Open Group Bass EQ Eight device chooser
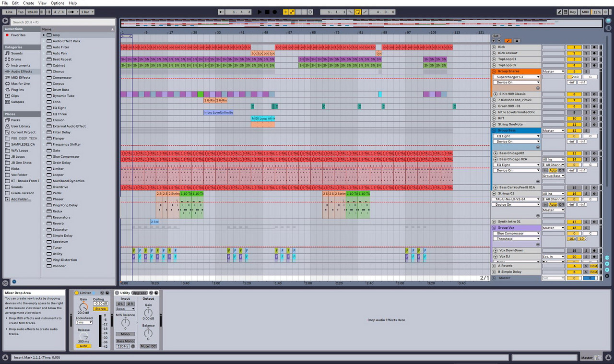This screenshot has height=364, width=614. [518, 136]
